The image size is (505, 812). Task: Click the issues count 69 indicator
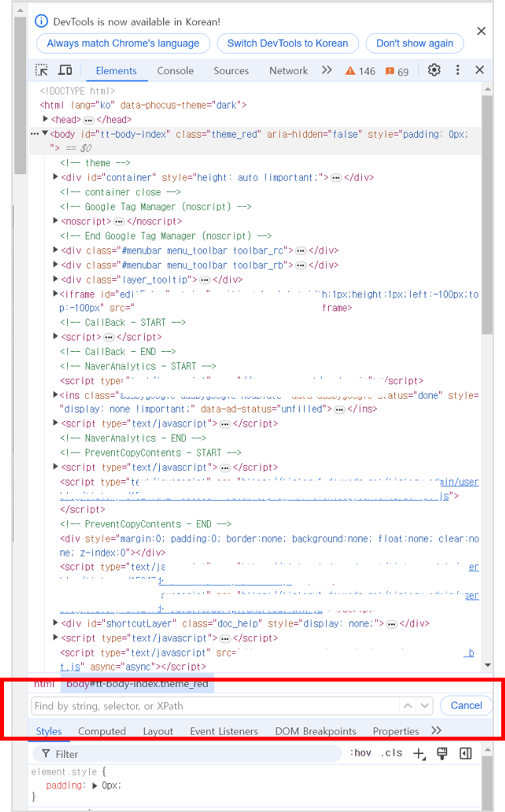point(397,72)
